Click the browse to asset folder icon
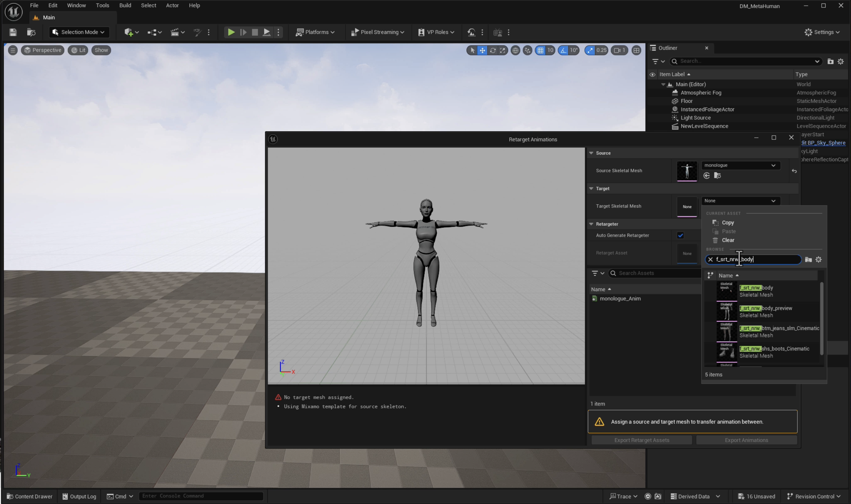Viewport: 851px width, 504px height. tap(717, 175)
